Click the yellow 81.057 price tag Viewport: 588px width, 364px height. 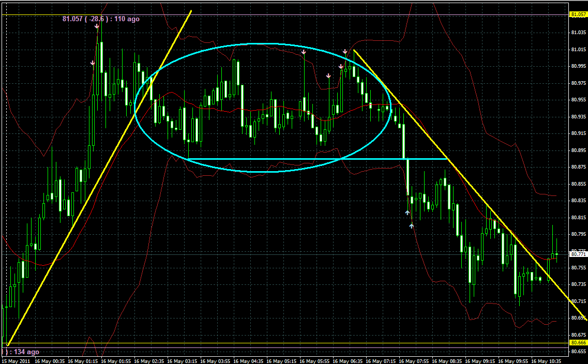[578, 15]
